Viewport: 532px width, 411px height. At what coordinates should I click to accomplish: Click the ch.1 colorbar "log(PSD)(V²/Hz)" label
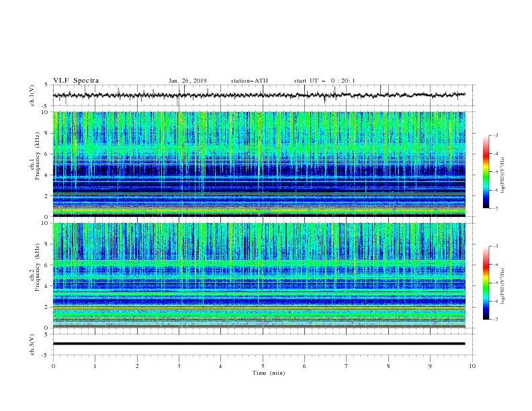(x=502, y=175)
